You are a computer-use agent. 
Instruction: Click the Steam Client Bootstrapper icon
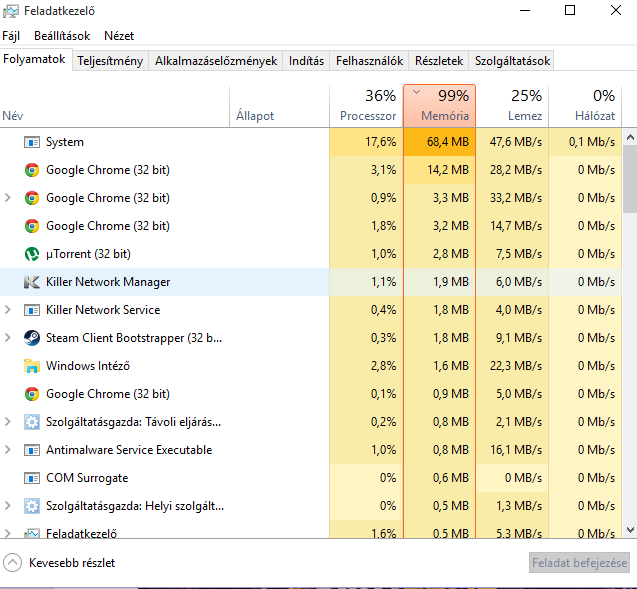click(32, 338)
